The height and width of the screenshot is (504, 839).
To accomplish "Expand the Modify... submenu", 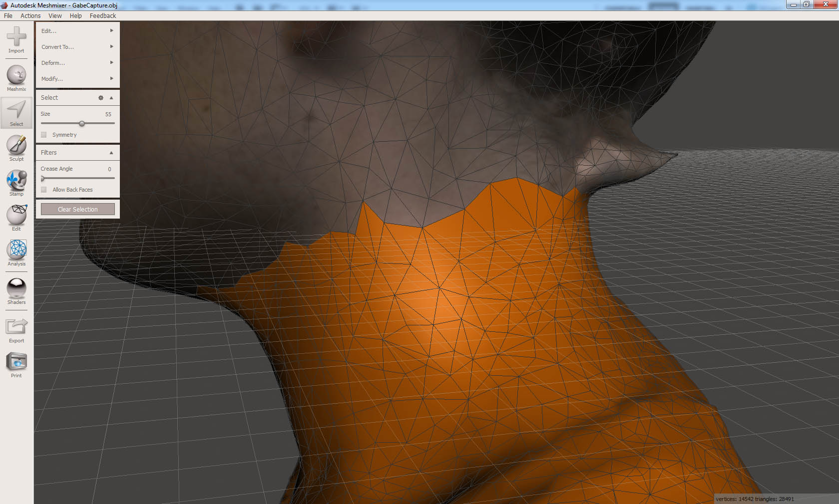I will pos(77,79).
